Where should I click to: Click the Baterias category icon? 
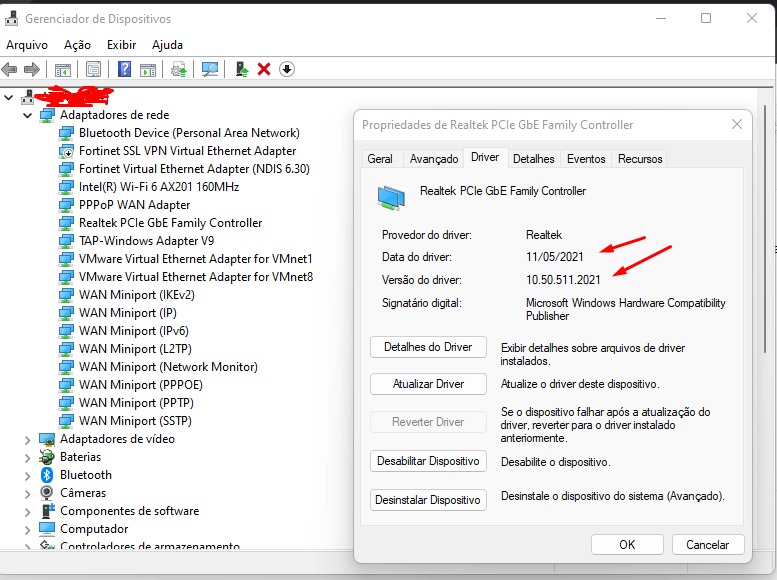[47, 457]
